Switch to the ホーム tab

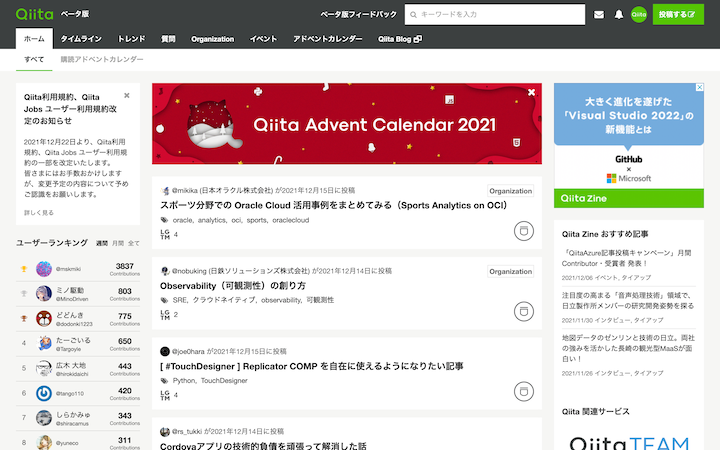pyautogui.click(x=34, y=39)
